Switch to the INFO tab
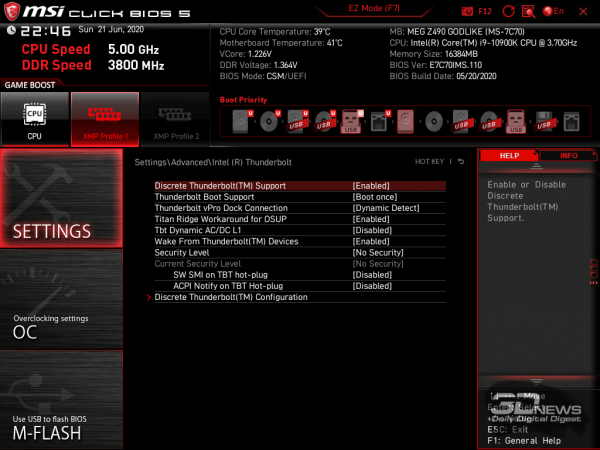600x450 pixels. (x=568, y=156)
